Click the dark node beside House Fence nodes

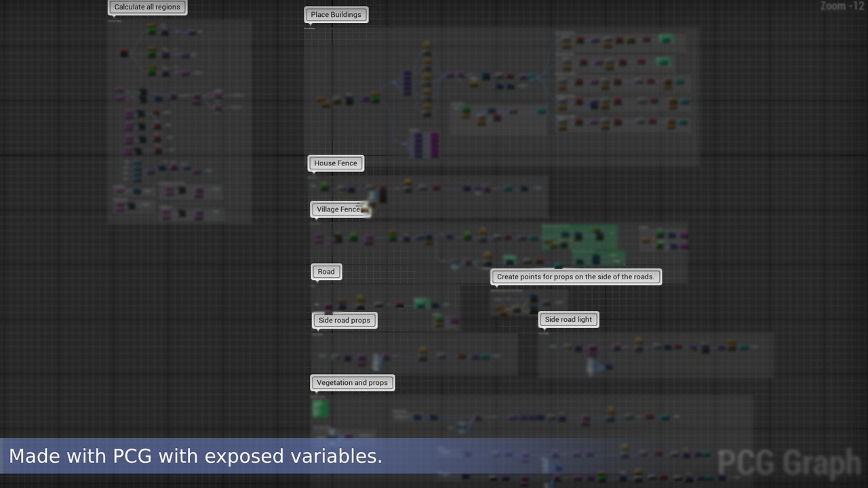(383, 193)
